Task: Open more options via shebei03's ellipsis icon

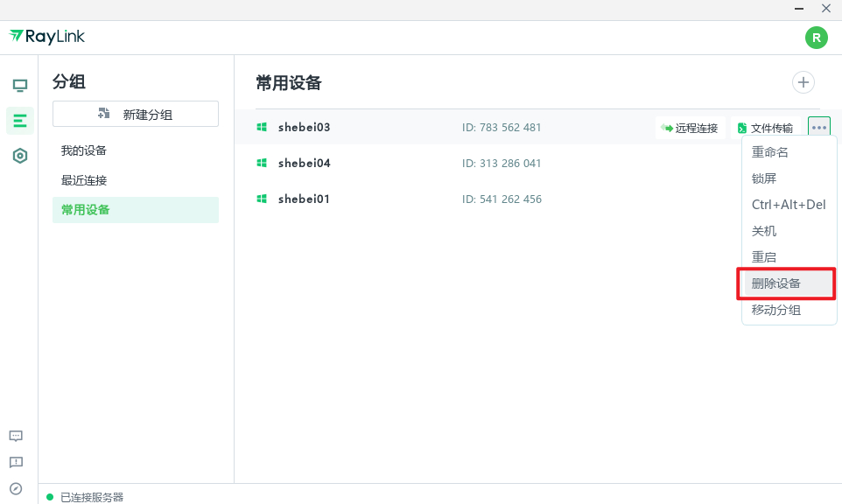Action: pos(818,127)
